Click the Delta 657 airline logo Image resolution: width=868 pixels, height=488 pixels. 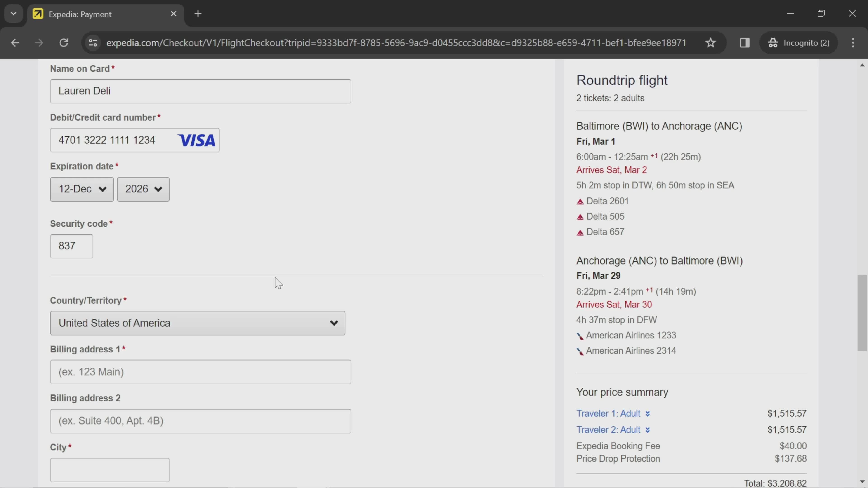pos(580,232)
